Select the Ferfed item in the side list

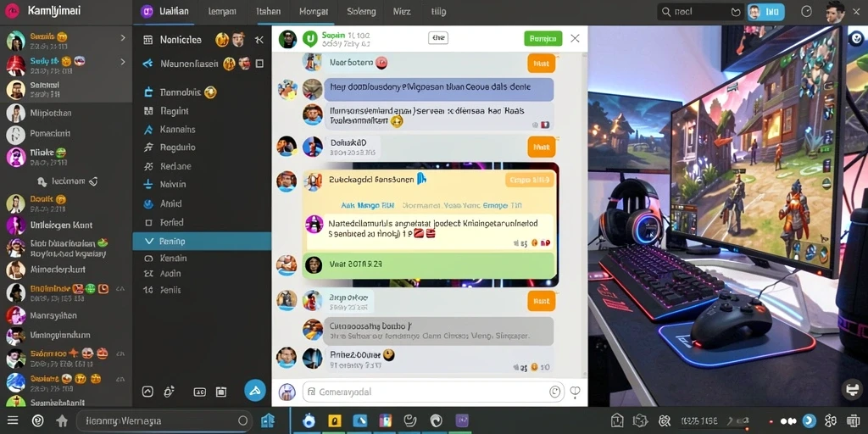pos(171,223)
